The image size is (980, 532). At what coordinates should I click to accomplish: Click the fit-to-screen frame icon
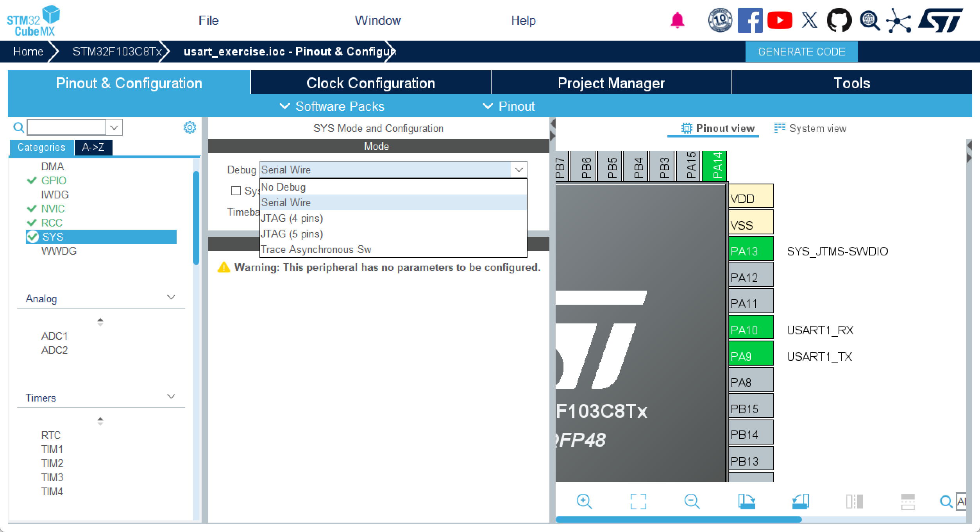(638, 501)
